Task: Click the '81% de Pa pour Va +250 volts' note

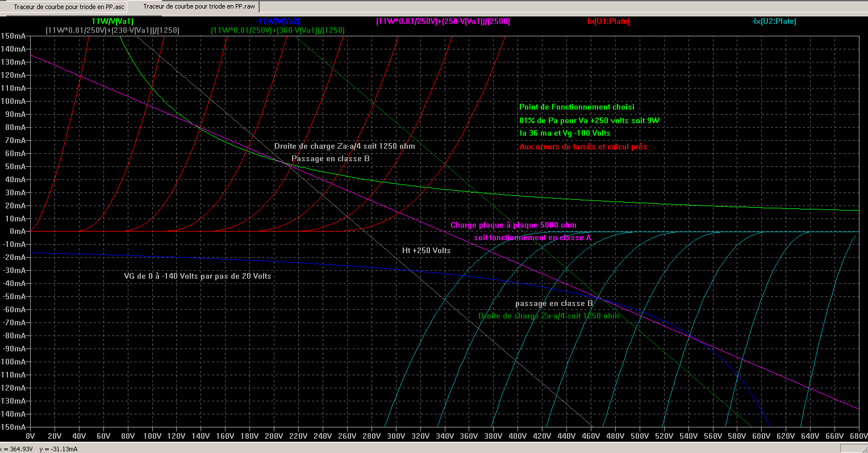Action: coord(589,120)
